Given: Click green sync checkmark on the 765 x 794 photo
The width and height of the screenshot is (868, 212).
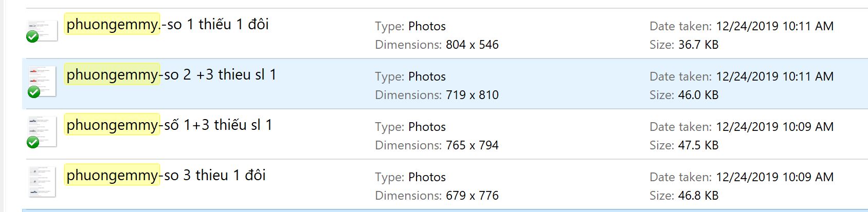Looking at the screenshot, I should tap(32, 142).
